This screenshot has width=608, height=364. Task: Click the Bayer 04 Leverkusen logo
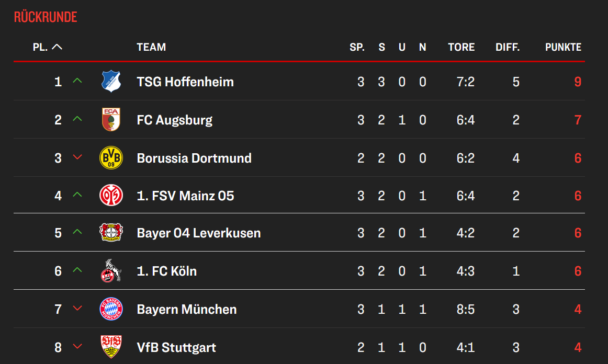[x=111, y=233]
